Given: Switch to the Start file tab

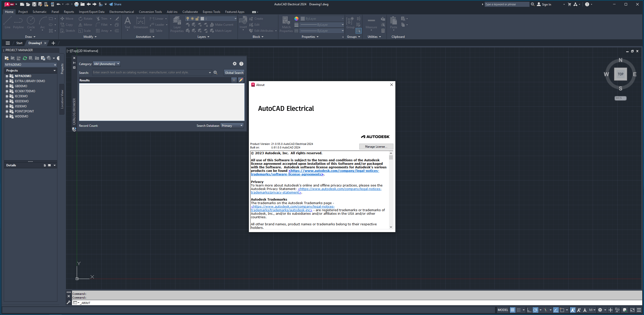Looking at the screenshot, I should (19, 43).
